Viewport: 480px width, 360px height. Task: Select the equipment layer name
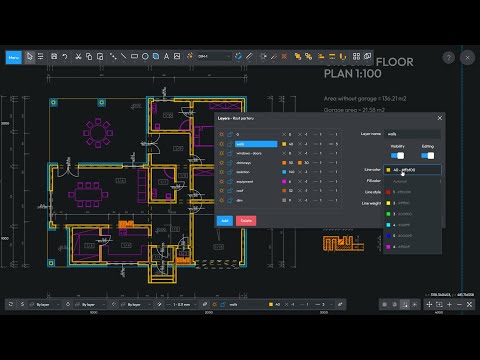245,182
